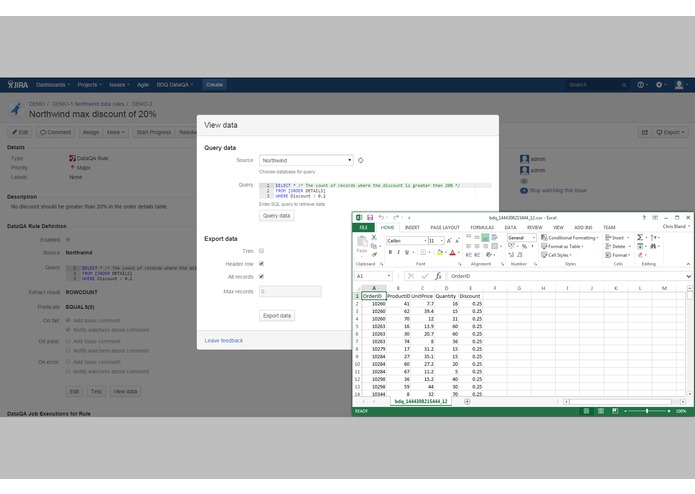Click the Jira user profile avatar icon

pos(679,85)
